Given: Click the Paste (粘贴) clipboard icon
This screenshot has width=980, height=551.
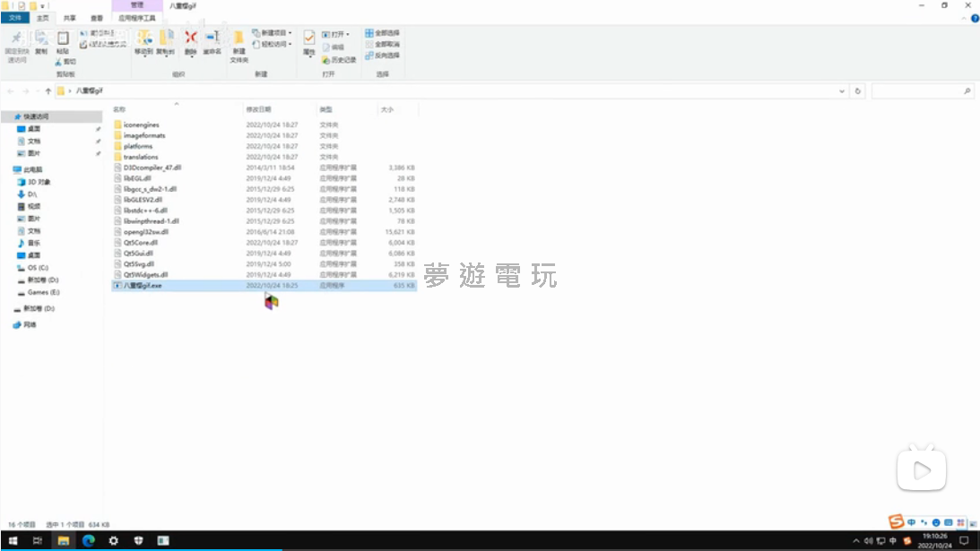Looking at the screenshot, I should [x=63, y=41].
